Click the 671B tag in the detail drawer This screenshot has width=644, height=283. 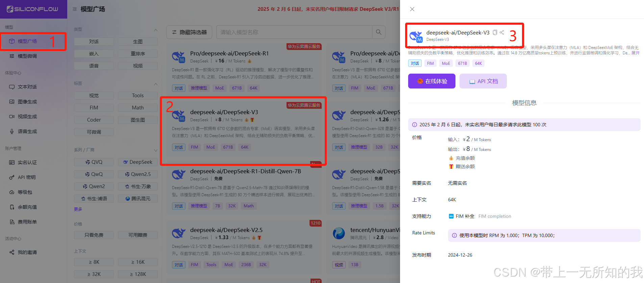coord(463,63)
